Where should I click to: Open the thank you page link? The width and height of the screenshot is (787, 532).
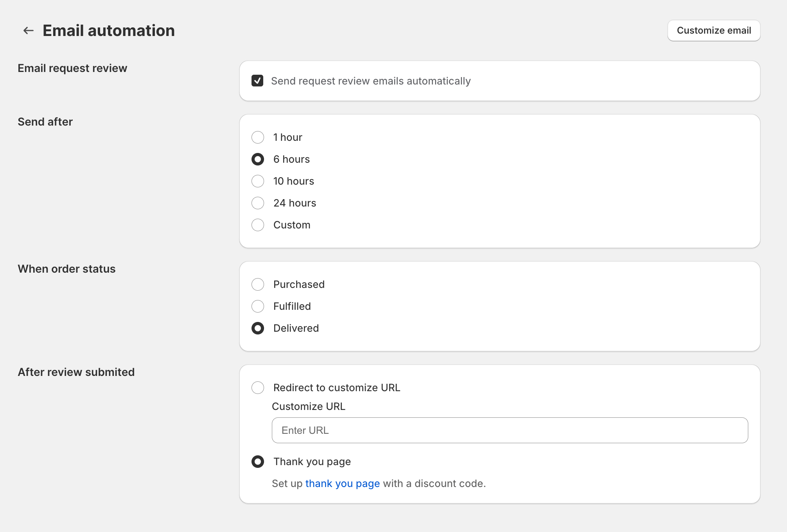[342, 483]
